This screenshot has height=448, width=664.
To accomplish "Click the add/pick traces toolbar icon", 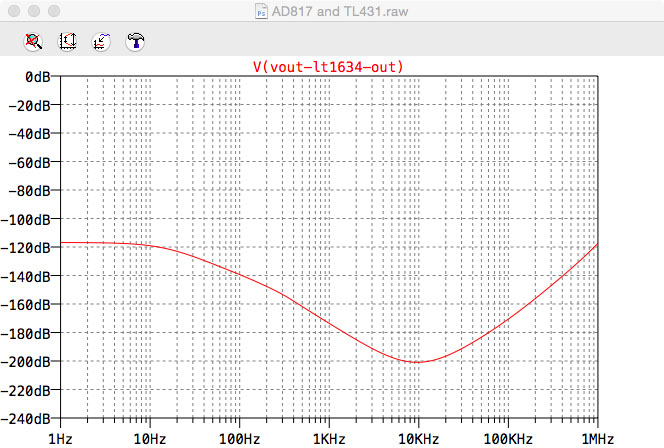I will click(x=101, y=41).
